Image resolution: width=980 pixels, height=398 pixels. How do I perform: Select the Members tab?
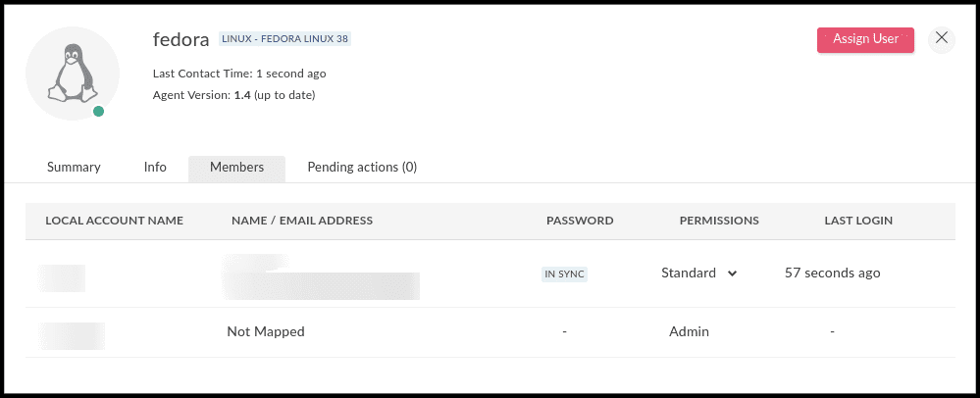[236, 168]
